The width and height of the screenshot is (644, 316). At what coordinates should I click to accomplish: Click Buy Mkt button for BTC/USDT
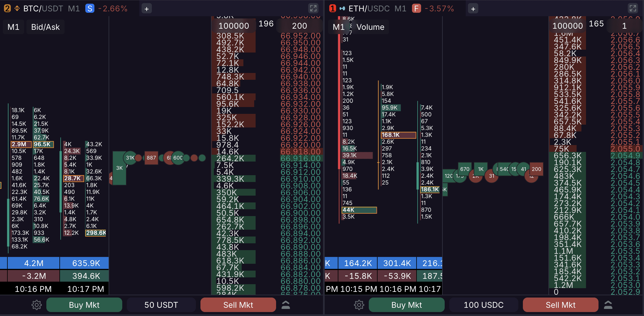pyautogui.click(x=84, y=305)
